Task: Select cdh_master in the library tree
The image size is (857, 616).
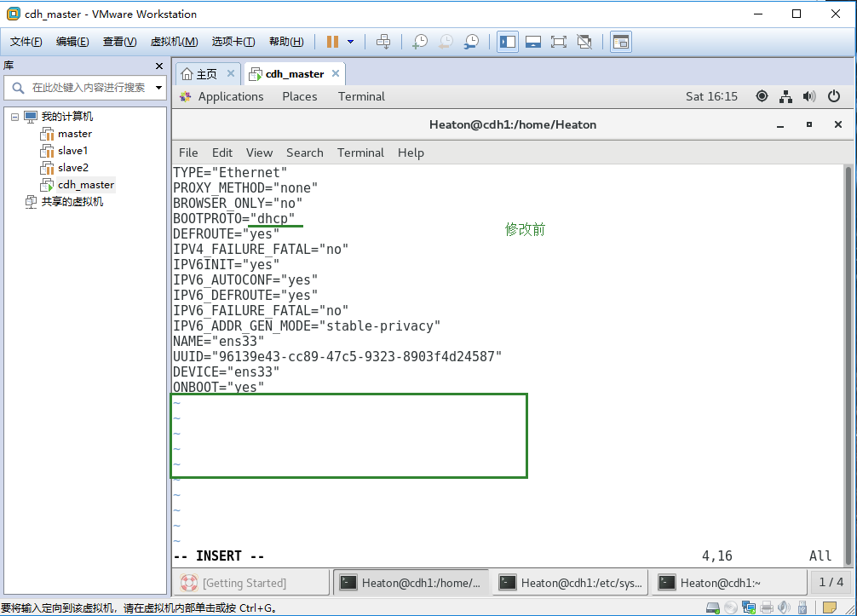Action: pyautogui.click(x=86, y=185)
